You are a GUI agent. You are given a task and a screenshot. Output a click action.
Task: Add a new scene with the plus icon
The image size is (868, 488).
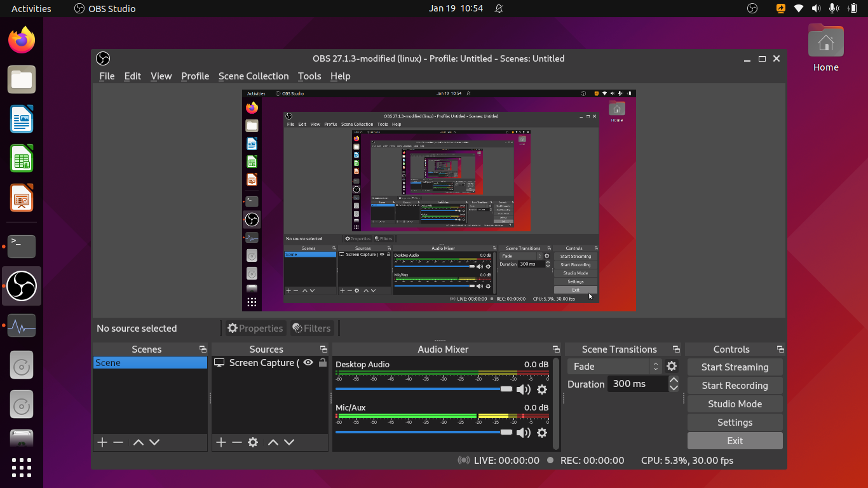click(102, 442)
